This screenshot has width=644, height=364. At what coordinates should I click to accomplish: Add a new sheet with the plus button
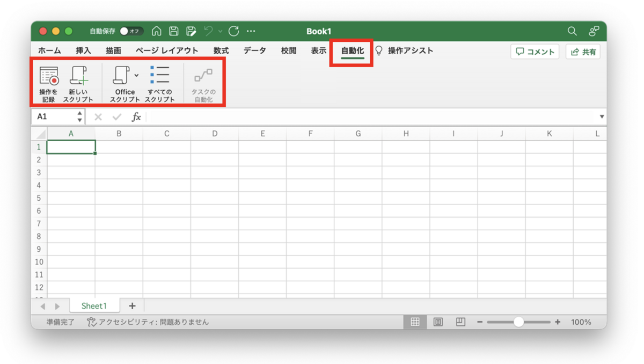coord(132,305)
